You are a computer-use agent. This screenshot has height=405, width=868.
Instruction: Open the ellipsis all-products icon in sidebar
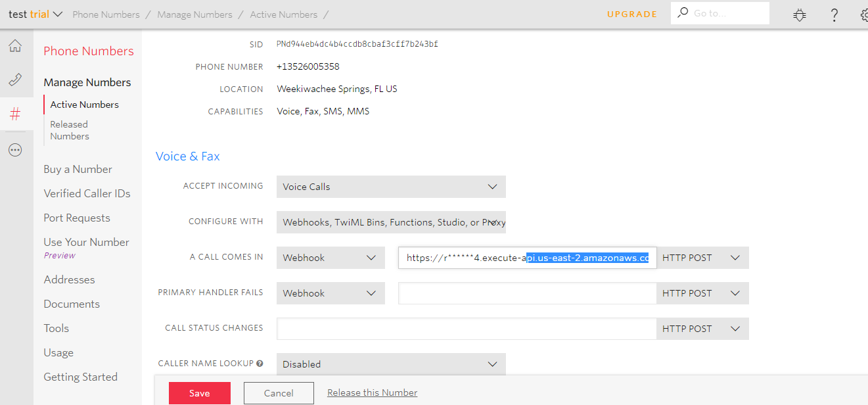tap(16, 149)
